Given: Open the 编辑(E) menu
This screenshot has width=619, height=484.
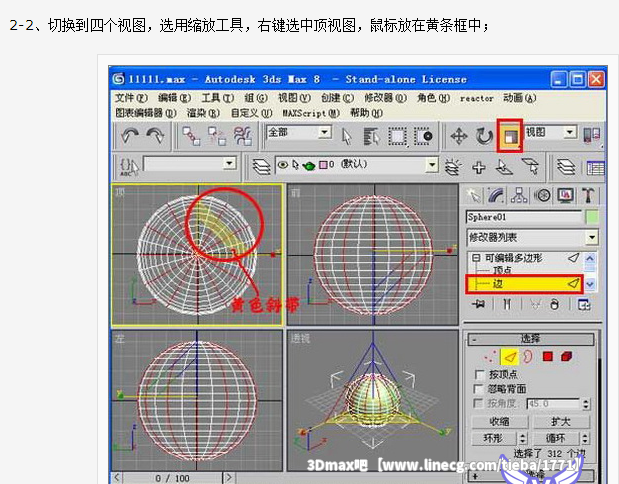Looking at the screenshot, I should click(174, 98).
